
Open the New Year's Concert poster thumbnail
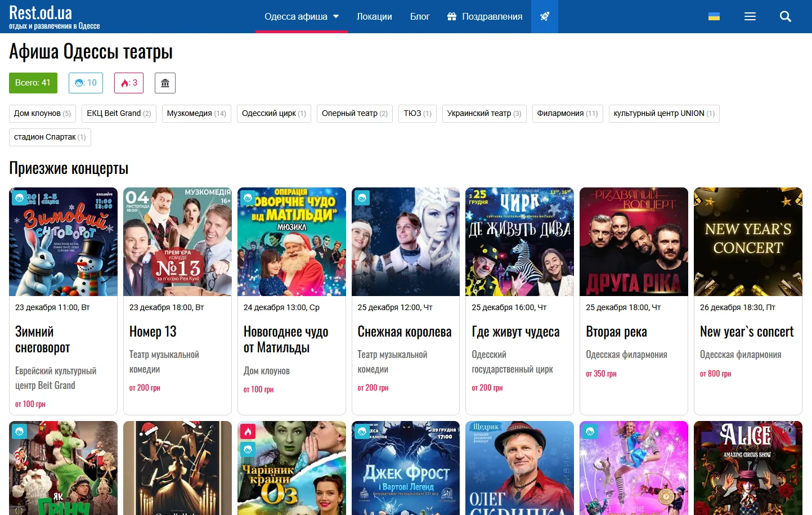point(747,241)
